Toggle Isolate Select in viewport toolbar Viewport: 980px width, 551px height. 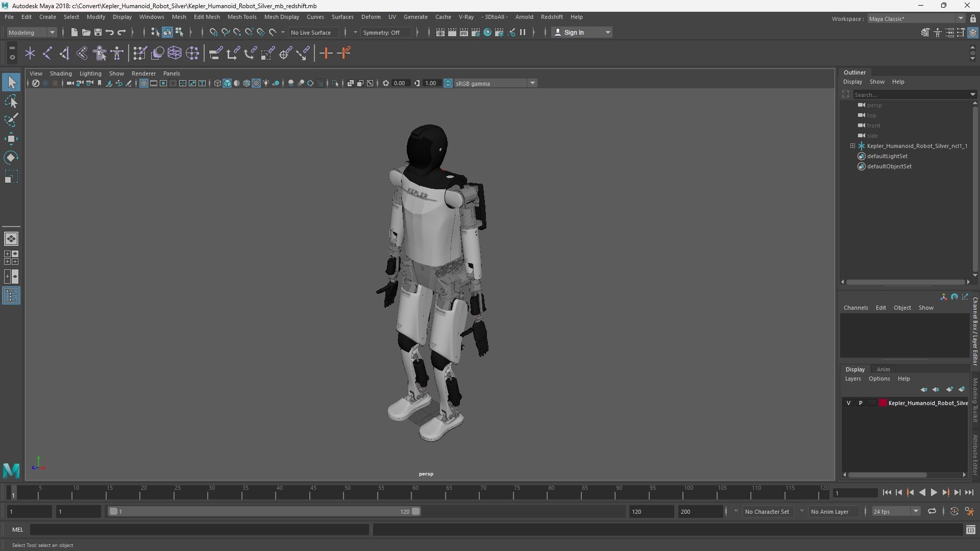(x=335, y=83)
